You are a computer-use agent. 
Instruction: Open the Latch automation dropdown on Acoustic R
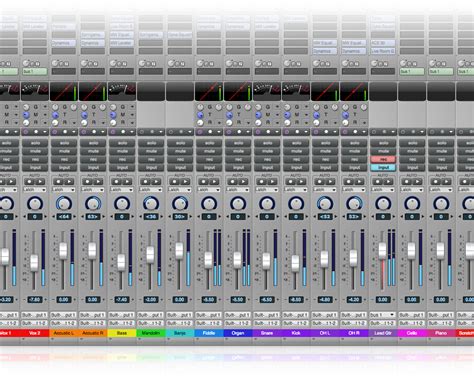click(x=93, y=190)
